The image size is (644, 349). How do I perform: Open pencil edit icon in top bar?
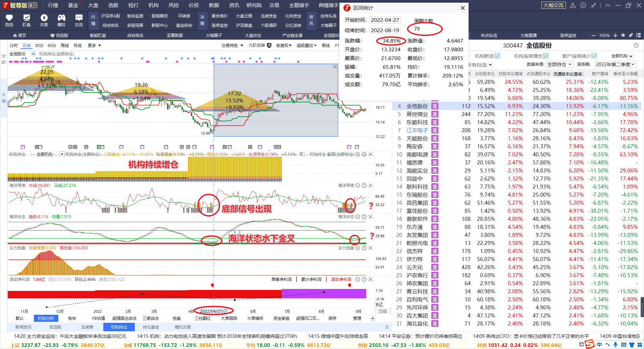pos(631,35)
